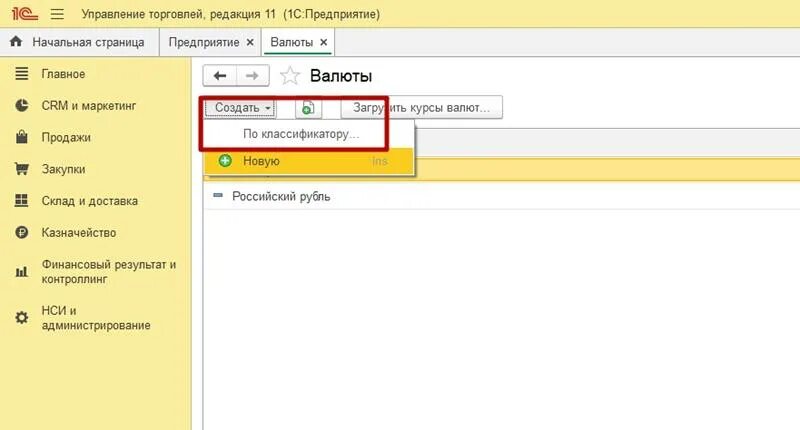
Task: Open the Продажи section
Action: (x=66, y=137)
